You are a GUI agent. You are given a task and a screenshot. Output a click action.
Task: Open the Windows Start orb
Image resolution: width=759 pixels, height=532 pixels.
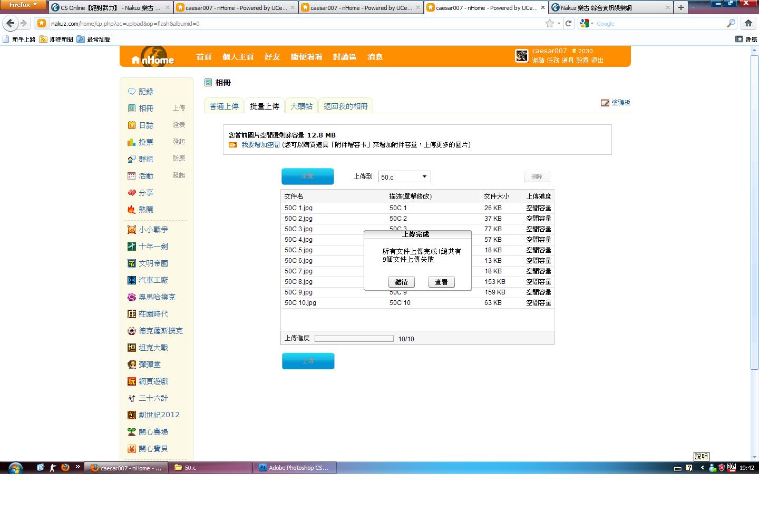pyautogui.click(x=15, y=468)
